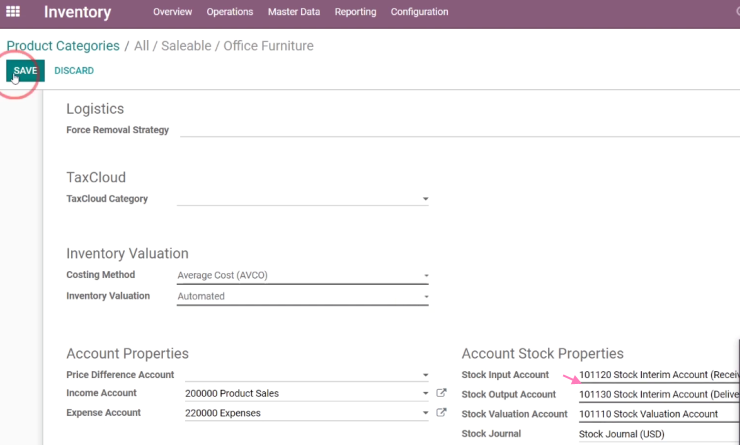Open the Operations menu

(x=230, y=12)
